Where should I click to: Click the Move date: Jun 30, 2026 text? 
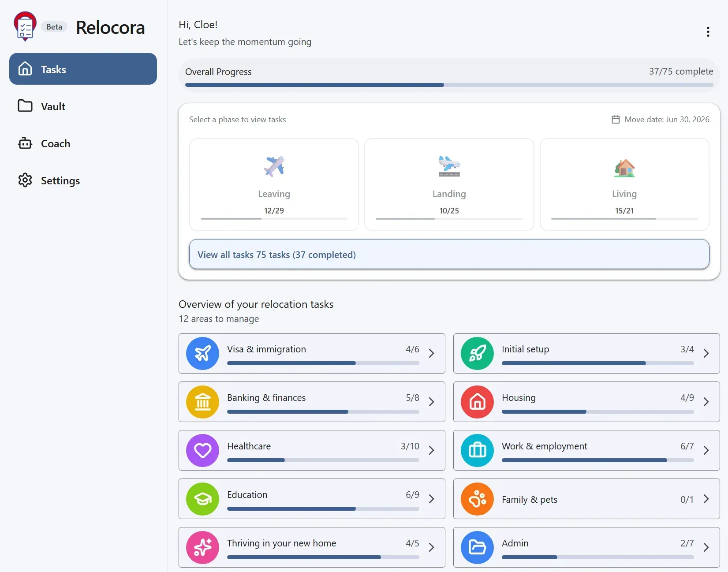click(x=667, y=120)
